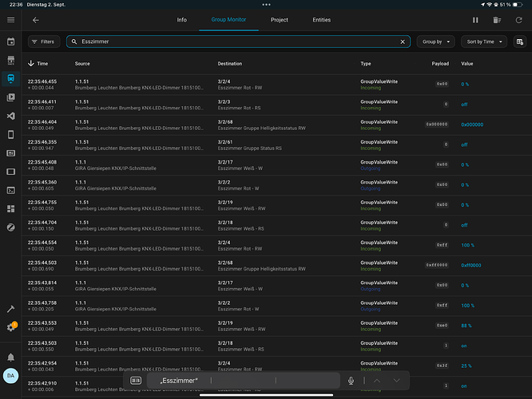Click the value 0x000000
This screenshot has width=532, height=399.
(472, 124)
